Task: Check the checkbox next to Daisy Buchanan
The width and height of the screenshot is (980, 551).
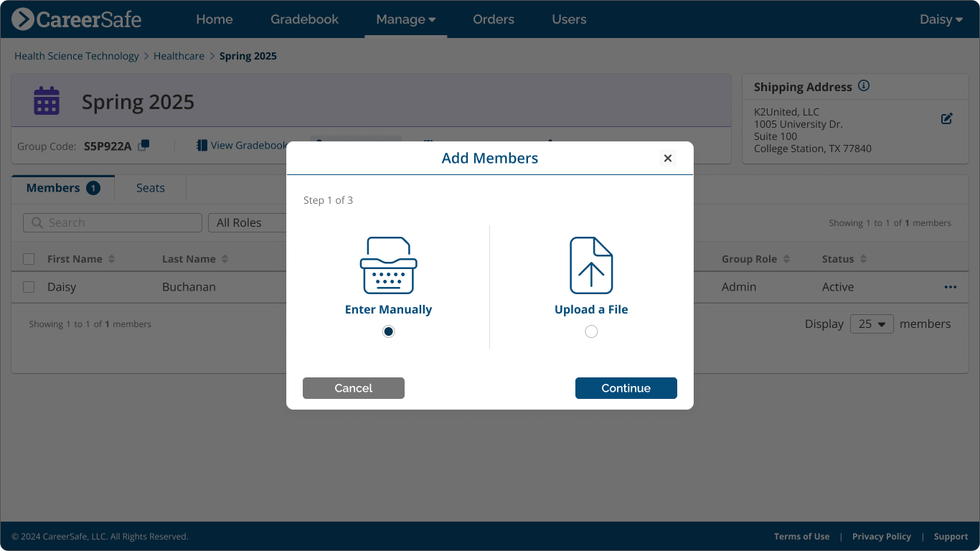Action: tap(29, 286)
